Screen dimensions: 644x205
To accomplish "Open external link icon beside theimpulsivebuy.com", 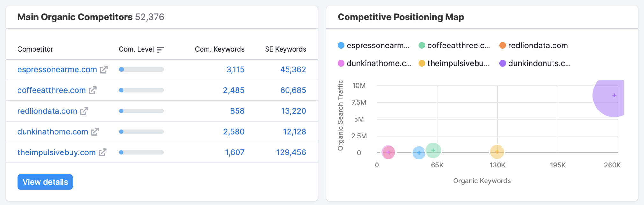I will [102, 152].
